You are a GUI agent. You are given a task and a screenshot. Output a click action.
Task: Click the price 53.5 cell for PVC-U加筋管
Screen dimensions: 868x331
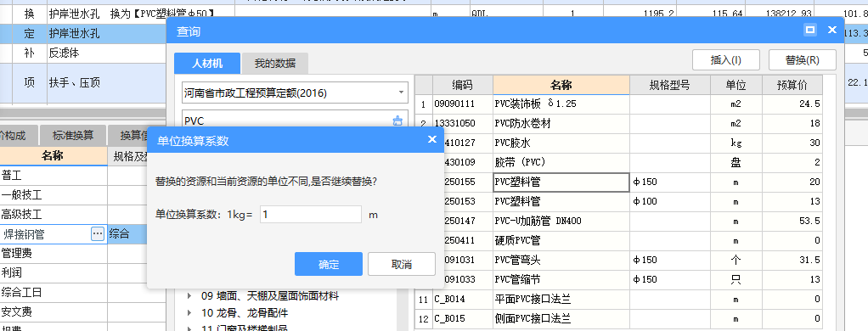pyautogui.click(x=792, y=221)
